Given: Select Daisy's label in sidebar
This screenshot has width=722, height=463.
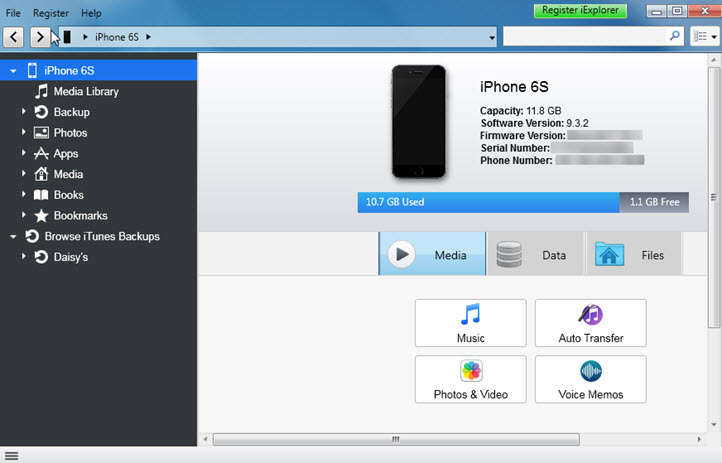Looking at the screenshot, I should click(x=71, y=257).
